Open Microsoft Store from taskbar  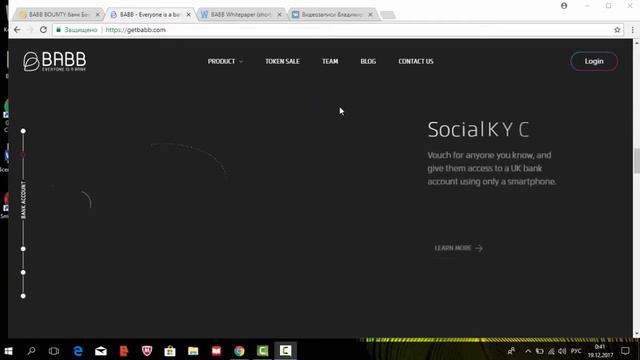(170, 351)
